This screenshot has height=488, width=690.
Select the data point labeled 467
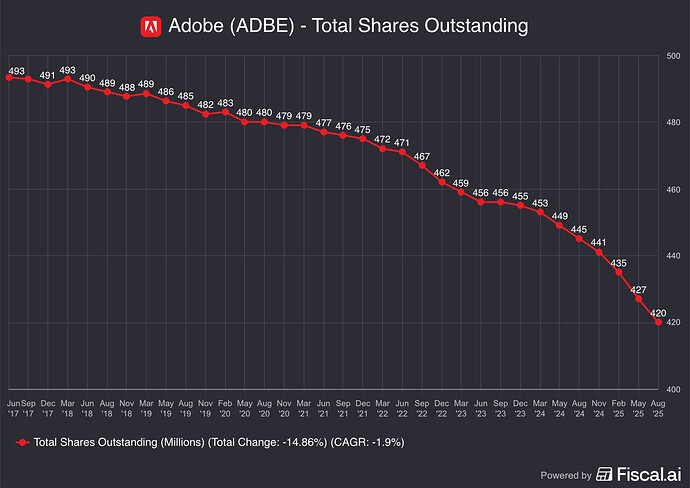(422, 165)
